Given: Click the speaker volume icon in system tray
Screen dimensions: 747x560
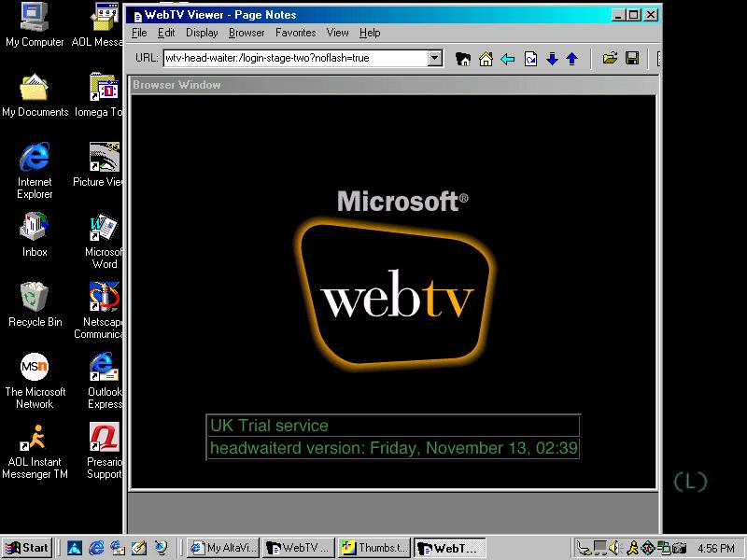Looking at the screenshot, I should [615, 548].
